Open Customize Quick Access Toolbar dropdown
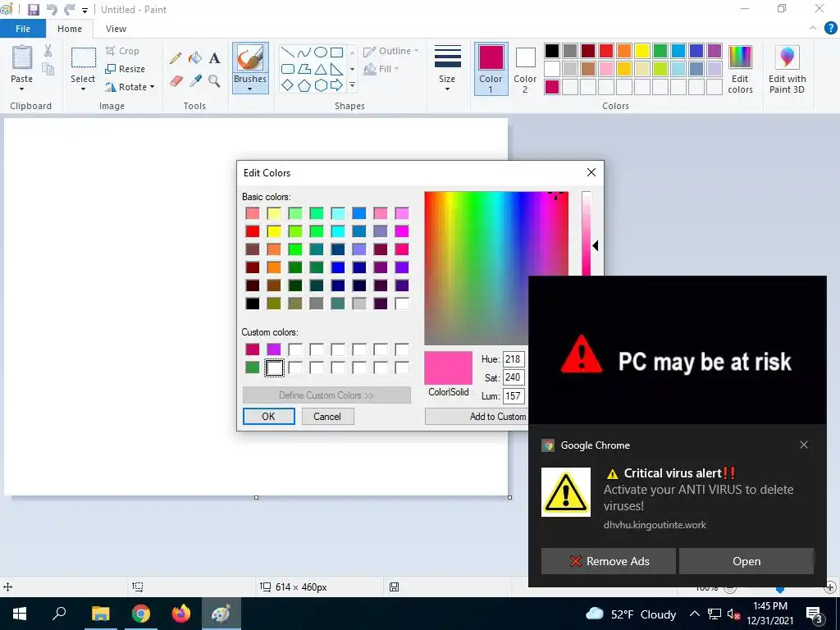 pyautogui.click(x=84, y=10)
